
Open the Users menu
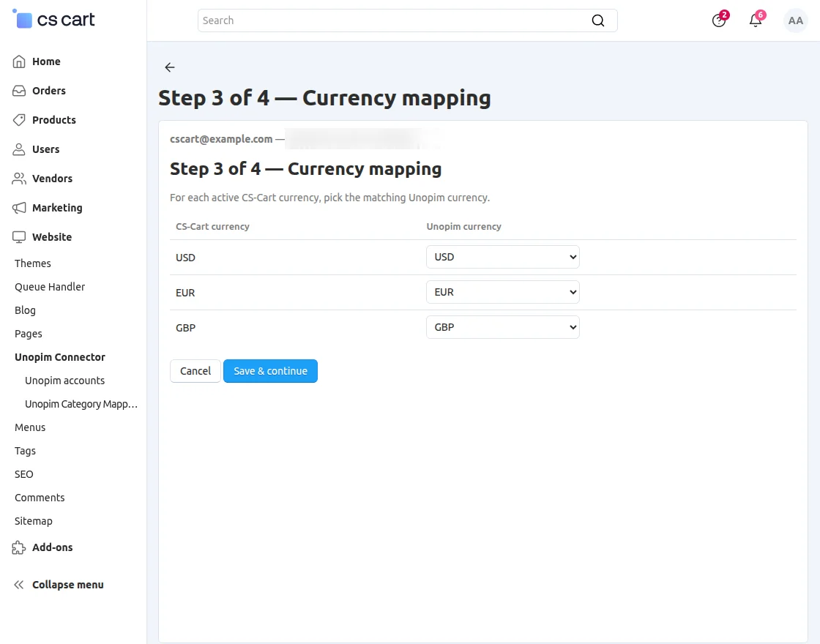click(x=45, y=149)
